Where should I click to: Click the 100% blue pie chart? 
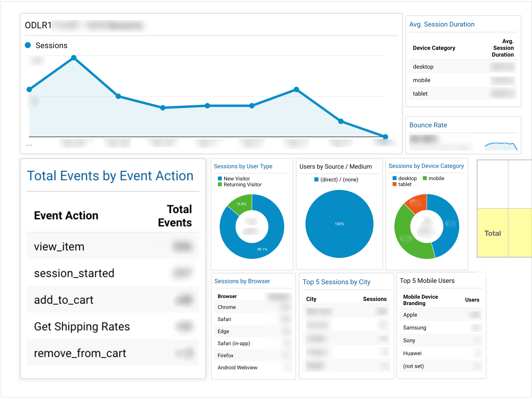(339, 224)
